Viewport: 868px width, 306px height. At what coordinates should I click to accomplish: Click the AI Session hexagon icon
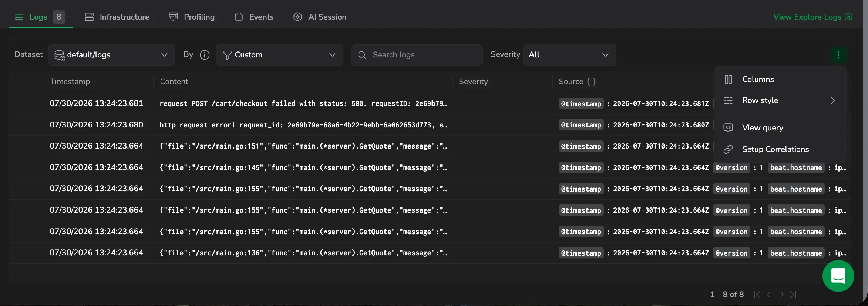coord(297,17)
